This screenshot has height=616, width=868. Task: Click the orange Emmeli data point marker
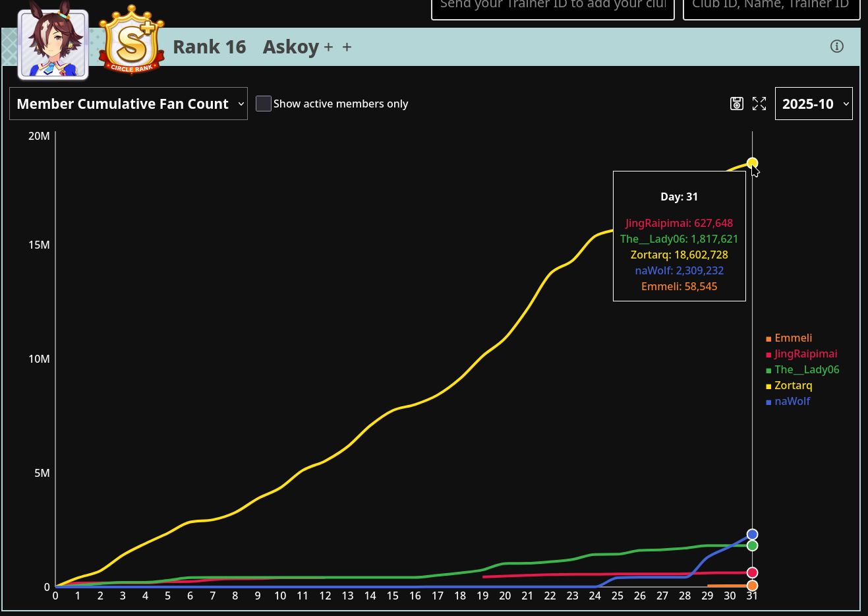coord(752,586)
